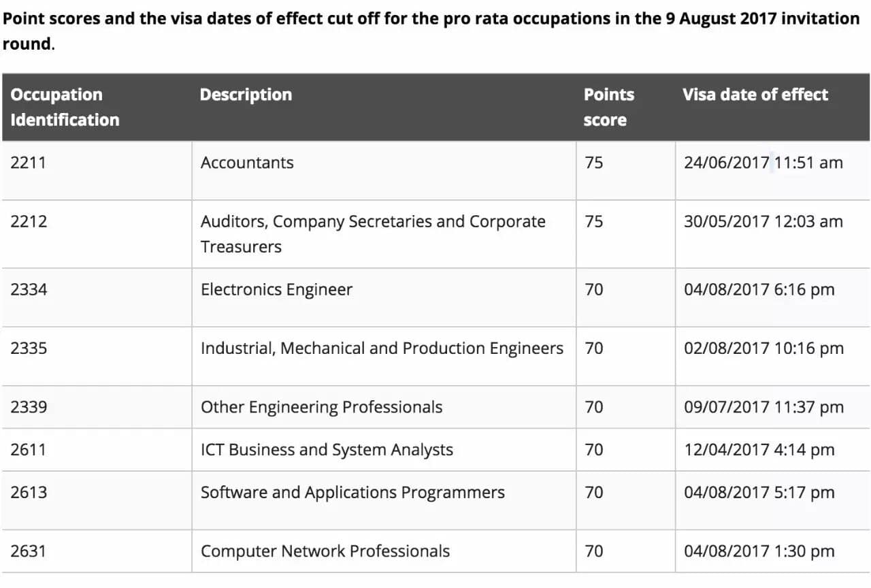871x588 pixels.
Task: Click the Points score column header
Action: (x=608, y=107)
